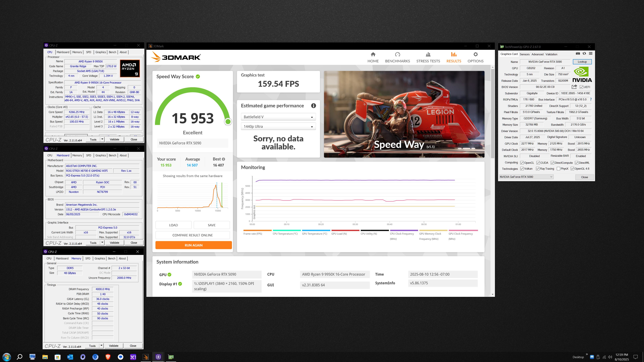This screenshot has height=362, width=644.
Task: Click Validate in the top CPU-Z window
Action: point(115,139)
